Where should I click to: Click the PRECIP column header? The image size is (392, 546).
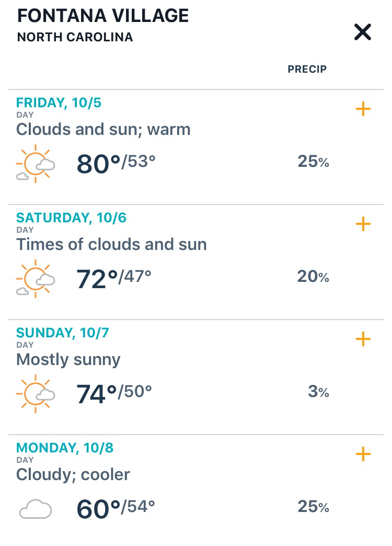[307, 69]
